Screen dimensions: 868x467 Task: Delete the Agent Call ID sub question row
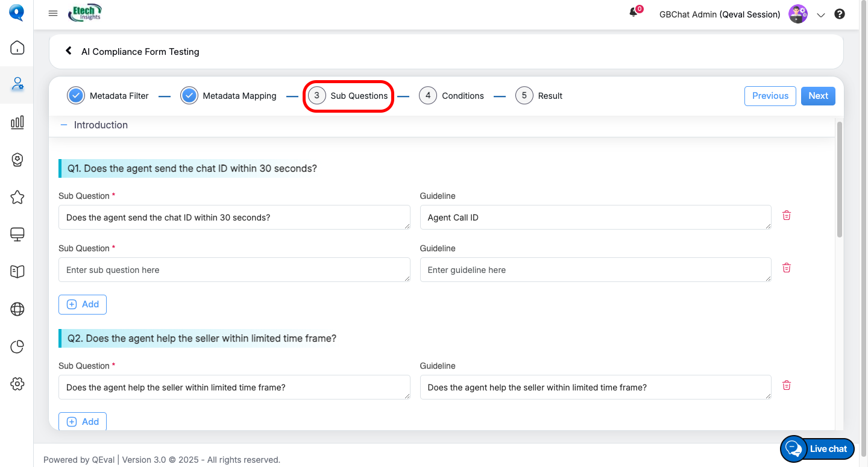[786, 216]
